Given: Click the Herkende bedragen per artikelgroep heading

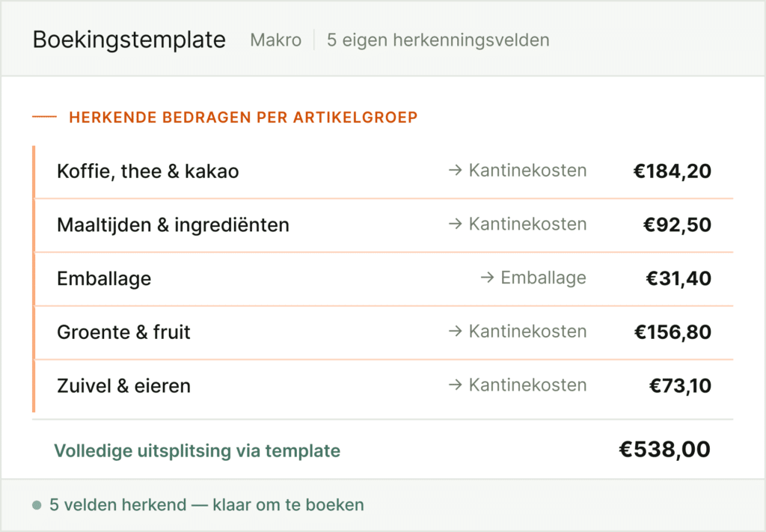Looking at the screenshot, I should (242, 117).
